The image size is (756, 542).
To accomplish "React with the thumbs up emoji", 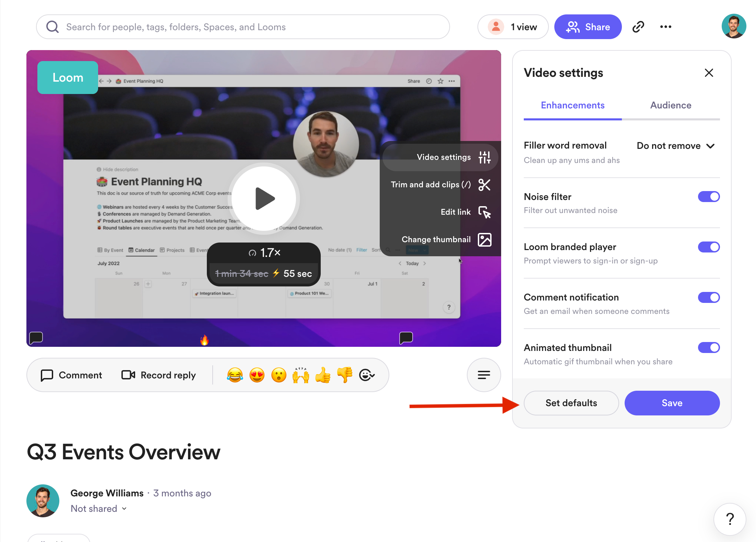I will [x=323, y=375].
